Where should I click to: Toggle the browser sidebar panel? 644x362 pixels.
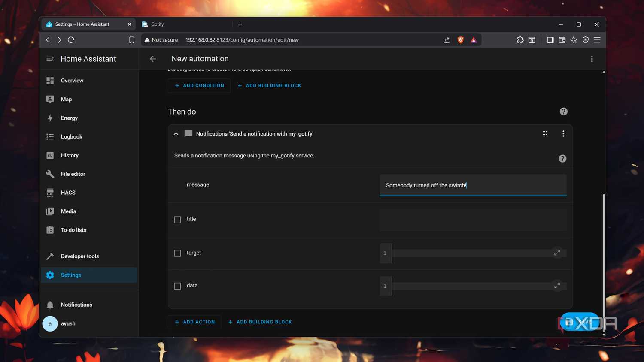pyautogui.click(x=550, y=40)
